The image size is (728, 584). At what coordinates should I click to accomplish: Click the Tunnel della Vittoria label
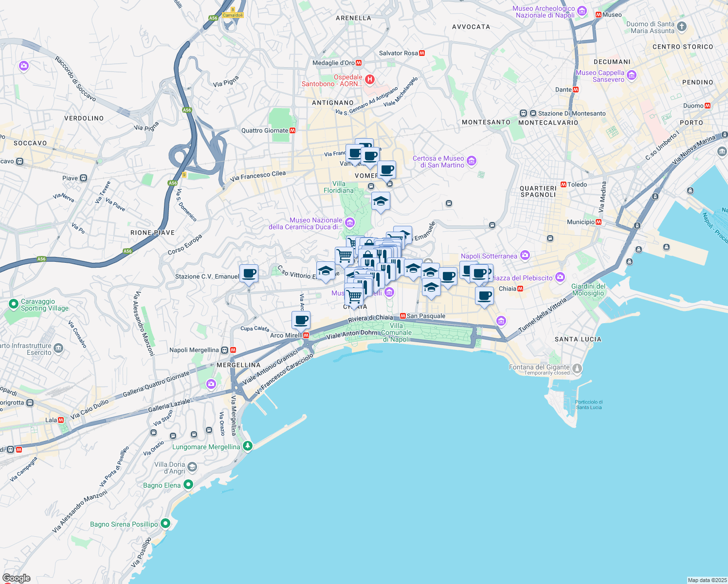(x=543, y=315)
